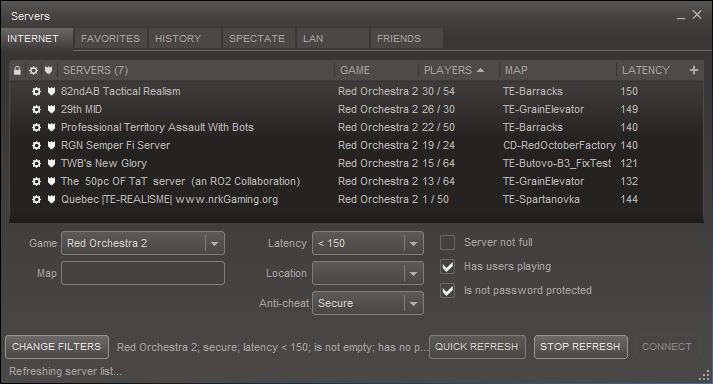Screen dimensions: 713x384
Task: Open the Game filter dropdown
Action: pyautogui.click(x=143, y=243)
